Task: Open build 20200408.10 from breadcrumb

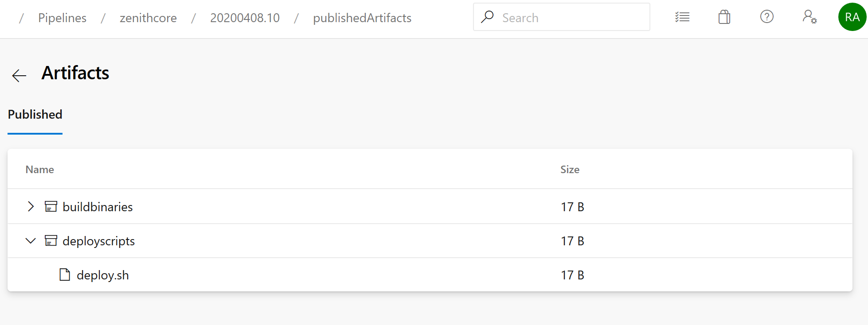Action: [245, 18]
